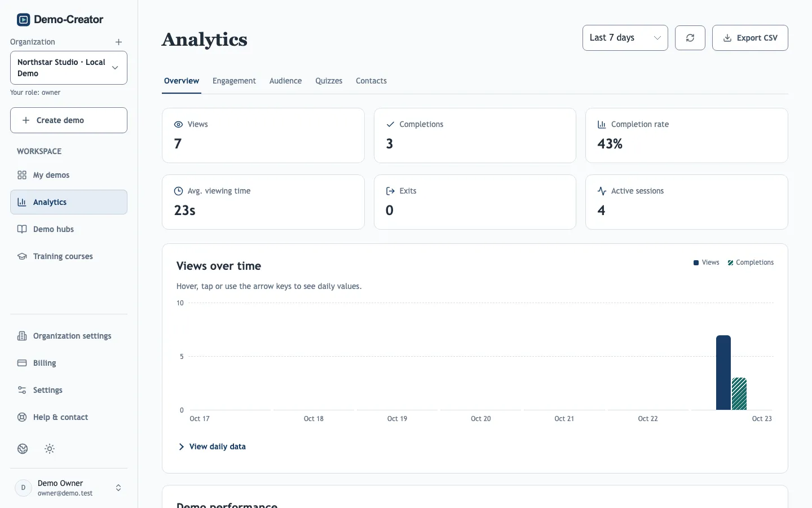The width and height of the screenshot is (812, 508).
Task: Click the Create demo button
Action: tap(69, 120)
